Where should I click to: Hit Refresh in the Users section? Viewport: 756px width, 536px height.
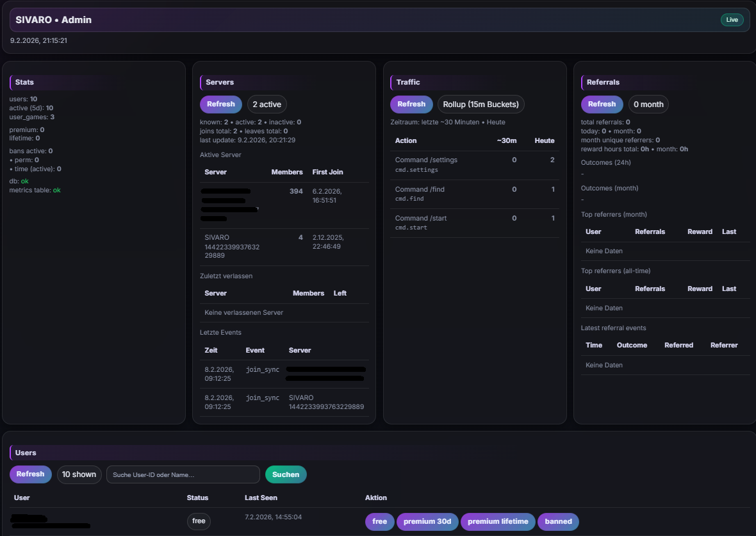point(30,474)
